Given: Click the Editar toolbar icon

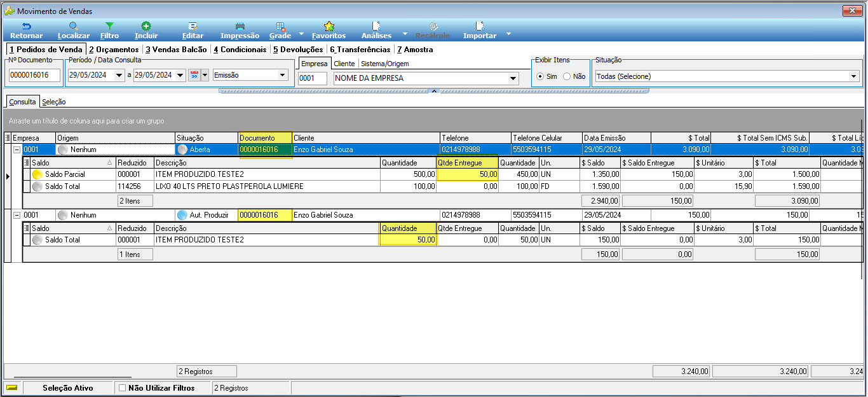Looking at the screenshot, I should [x=193, y=26].
